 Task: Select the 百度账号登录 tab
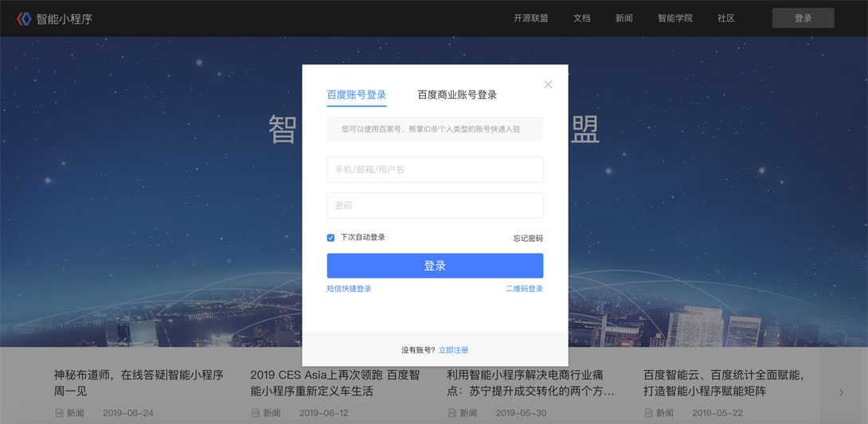(x=357, y=95)
